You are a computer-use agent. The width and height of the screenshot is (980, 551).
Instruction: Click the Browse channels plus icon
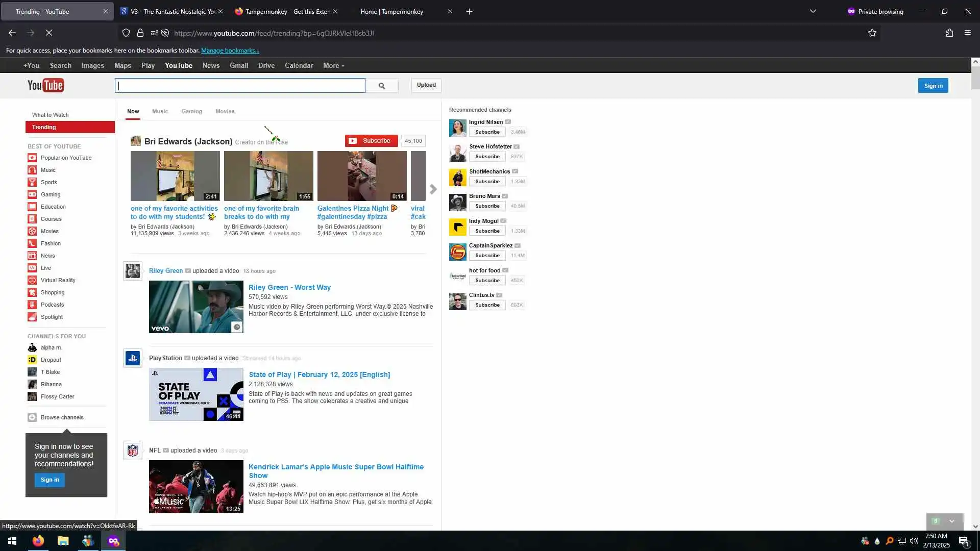[32, 417]
